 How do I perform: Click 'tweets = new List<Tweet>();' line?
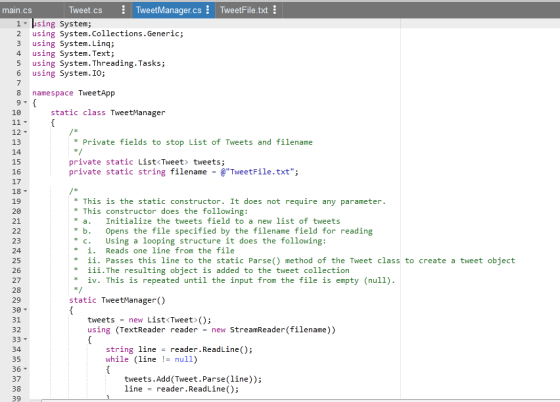coord(149,320)
